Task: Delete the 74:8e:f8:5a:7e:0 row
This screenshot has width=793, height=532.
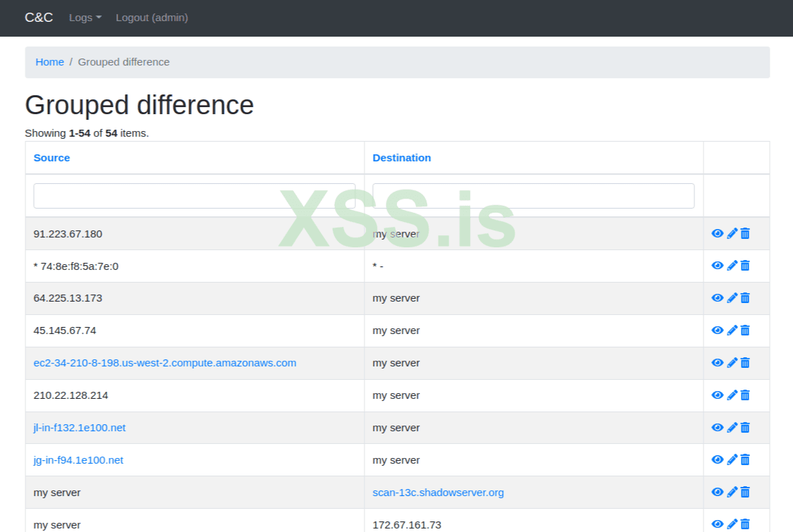Action: point(745,266)
